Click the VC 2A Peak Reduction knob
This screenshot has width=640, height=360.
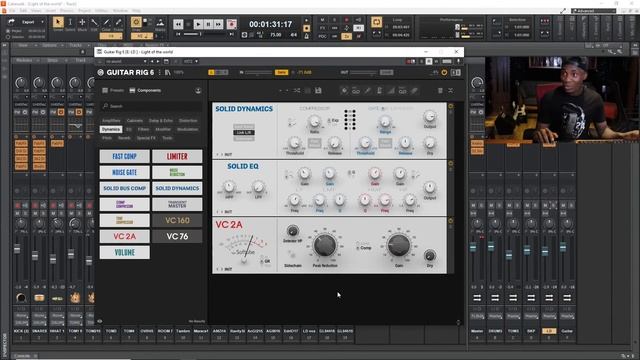click(325, 245)
